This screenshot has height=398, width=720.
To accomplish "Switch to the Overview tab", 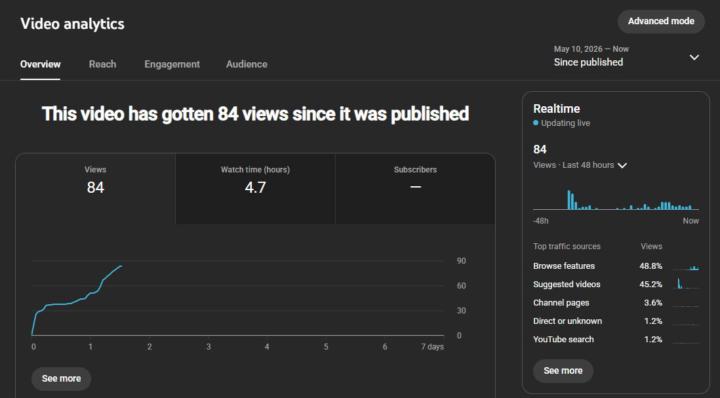I will [40, 64].
